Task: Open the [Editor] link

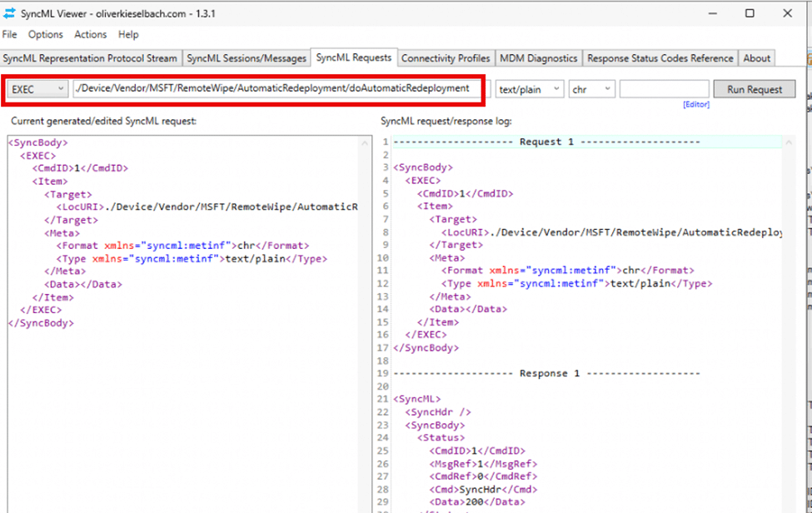Action: click(696, 105)
